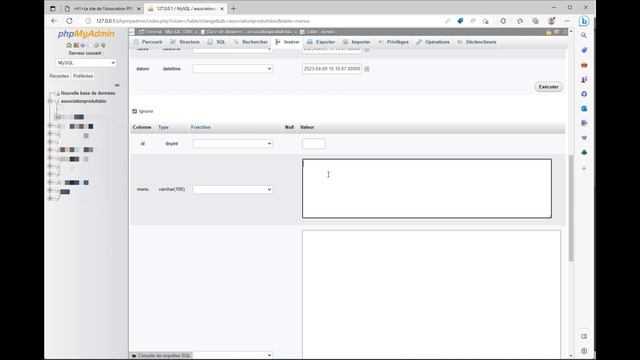This screenshot has height=360, width=640.
Task: Sort by the Type column header
Action: pos(163,127)
